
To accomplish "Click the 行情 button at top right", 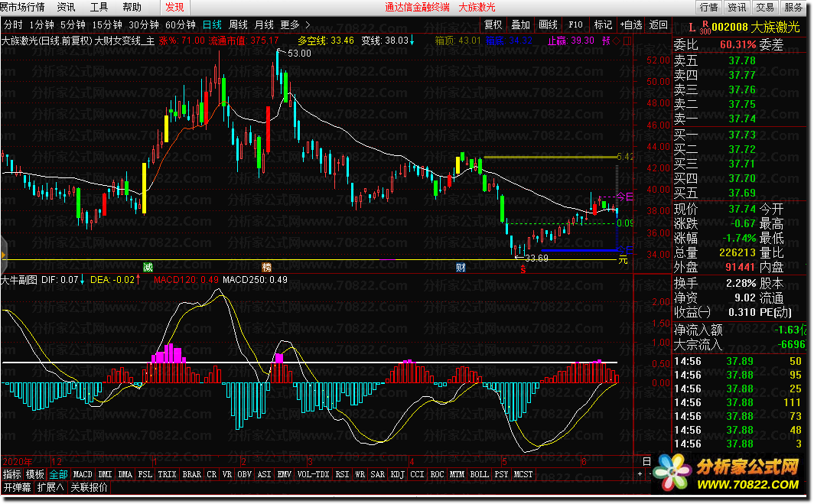I will click(x=708, y=7).
